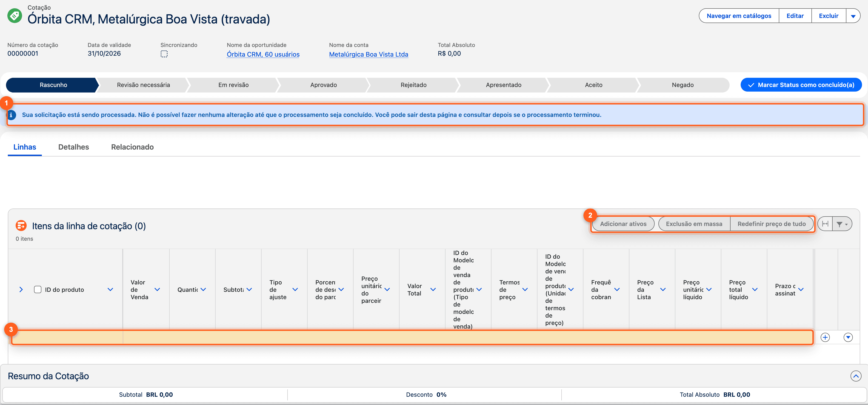
Task: Open Quantidade column menu chevron
Action: [x=203, y=289]
